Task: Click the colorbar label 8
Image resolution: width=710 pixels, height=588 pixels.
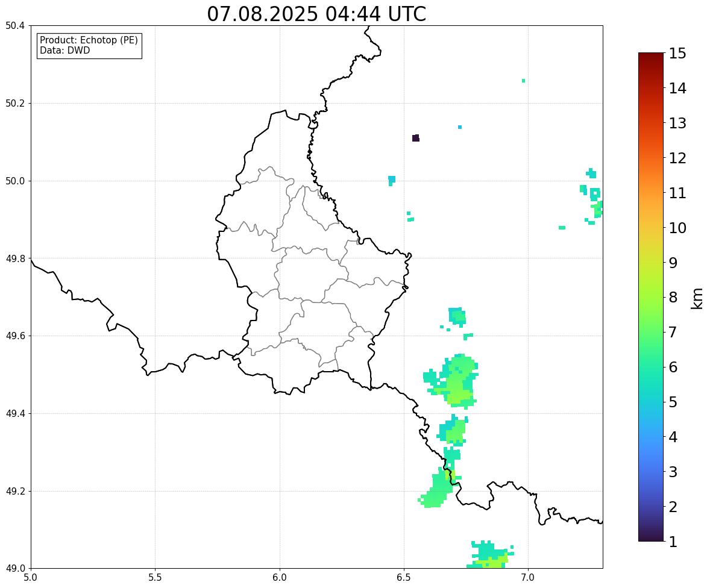Action: point(673,298)
